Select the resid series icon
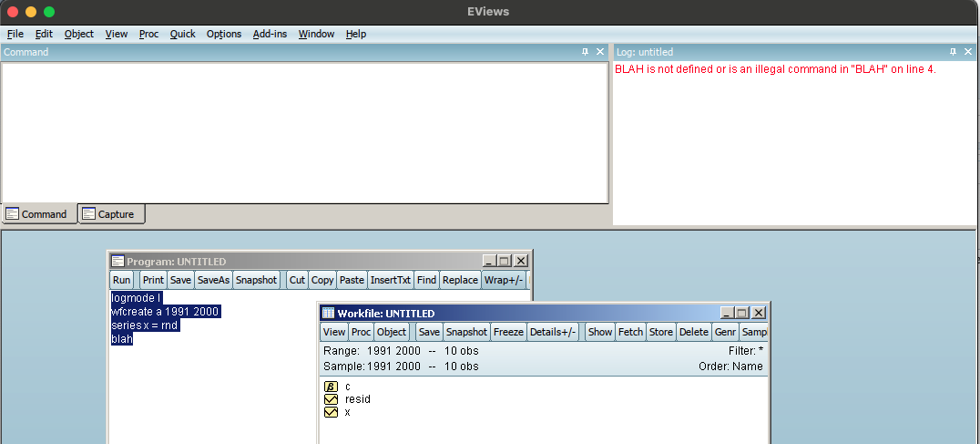This screenshot has height=444, width=980. coord(331,399)
